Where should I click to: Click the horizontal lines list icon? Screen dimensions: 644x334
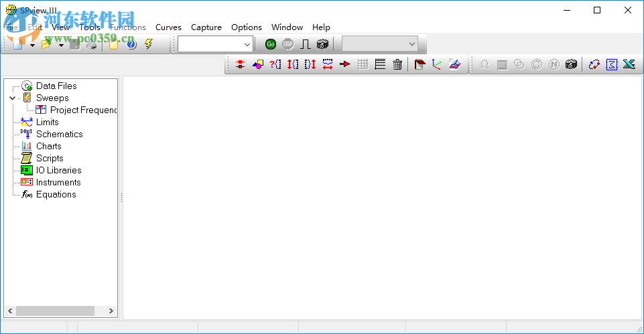(x=381, y=64)
